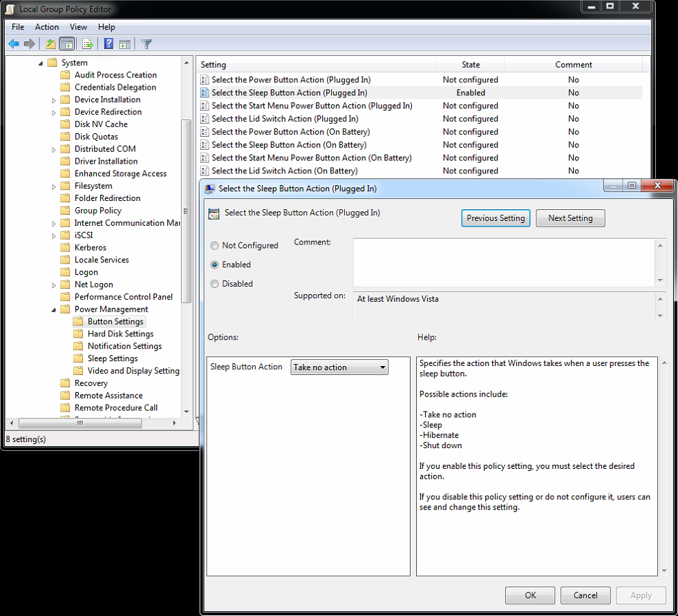Click the System folder icon in tree

point(53,63)
